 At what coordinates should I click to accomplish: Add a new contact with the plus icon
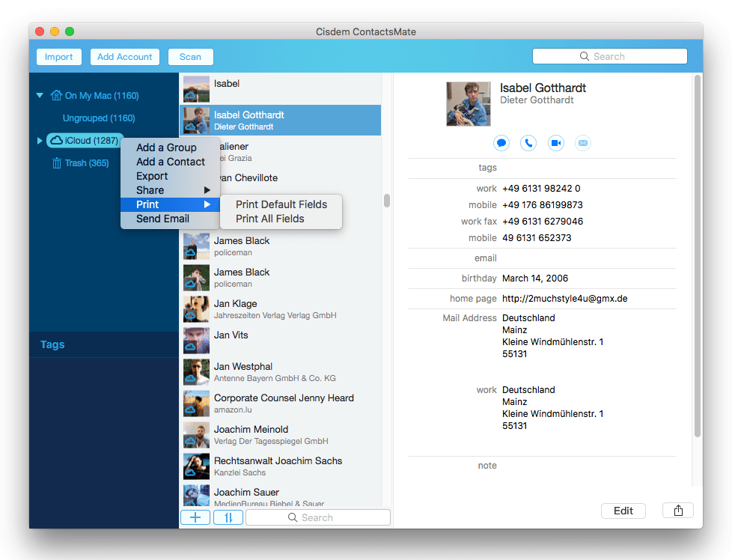(195, 517)
